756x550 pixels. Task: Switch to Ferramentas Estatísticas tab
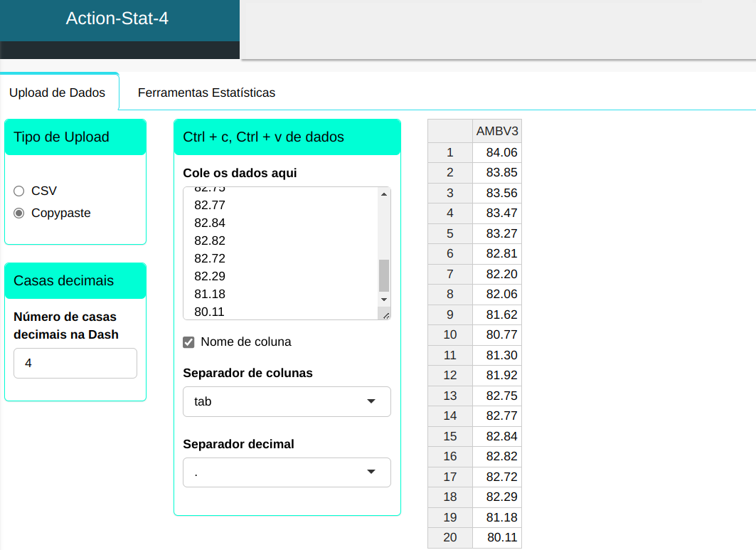tap(206, 92)
